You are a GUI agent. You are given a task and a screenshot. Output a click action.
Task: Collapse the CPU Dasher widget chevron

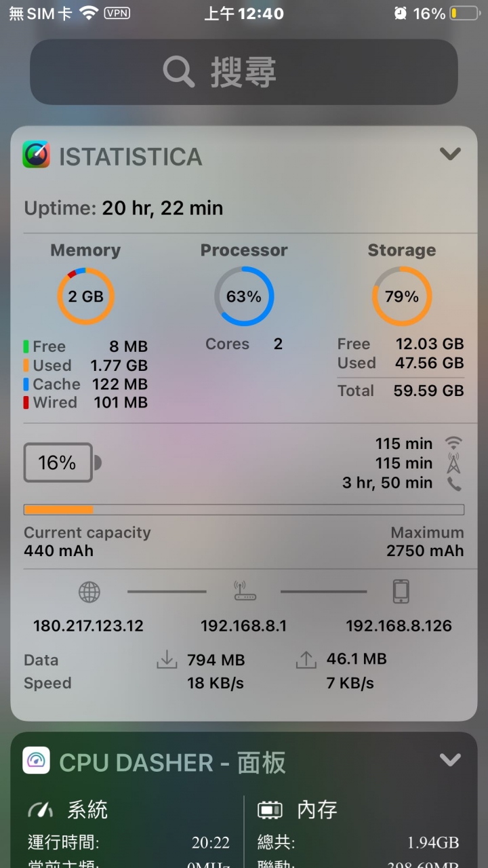[450, 759]
